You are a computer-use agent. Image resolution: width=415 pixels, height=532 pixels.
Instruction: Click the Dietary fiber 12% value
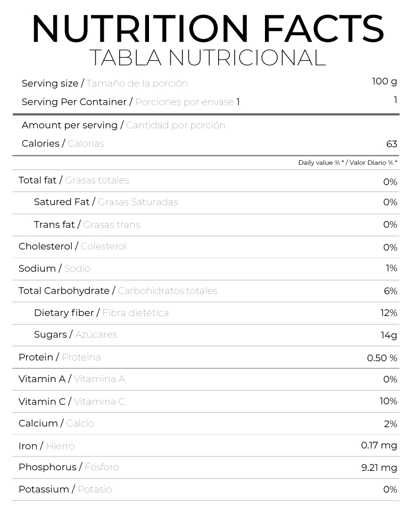(x=389, y=313)
